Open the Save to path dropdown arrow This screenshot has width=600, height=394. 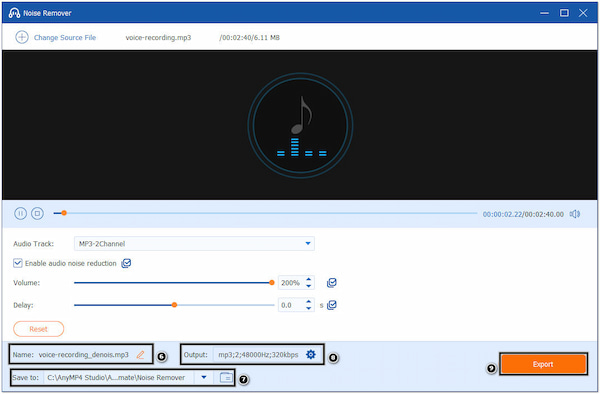coord(204,378)
